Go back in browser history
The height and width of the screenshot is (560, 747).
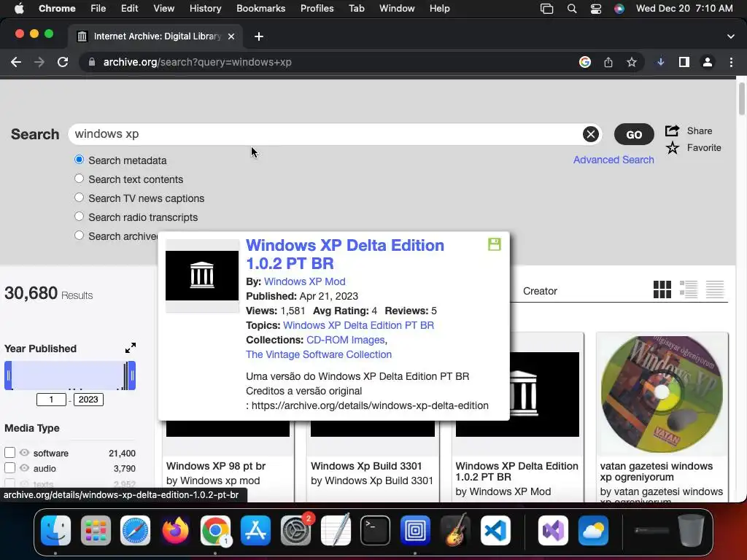[16, 62]
